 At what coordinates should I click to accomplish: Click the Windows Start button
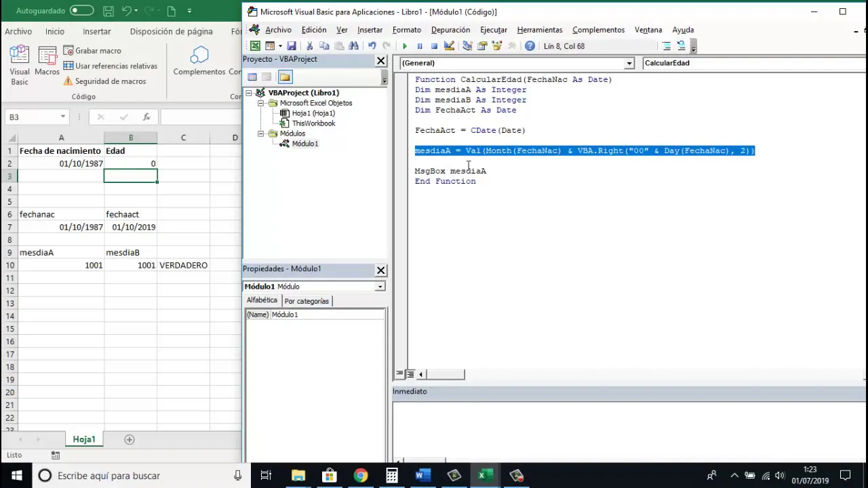16,476
